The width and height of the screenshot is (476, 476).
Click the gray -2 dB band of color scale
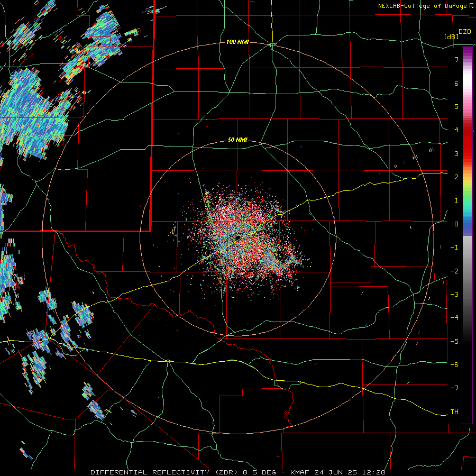pyautogui.click(x=467, y=271)
